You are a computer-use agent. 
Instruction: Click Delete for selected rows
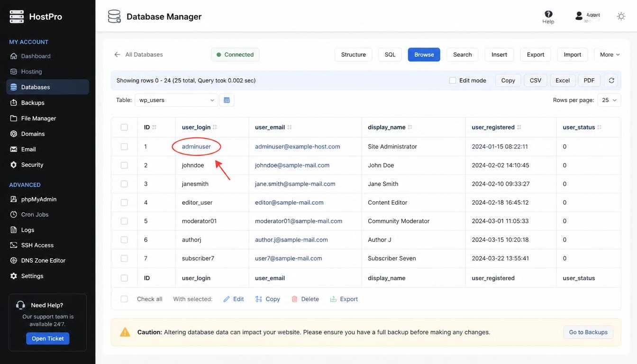click(305, 299)
